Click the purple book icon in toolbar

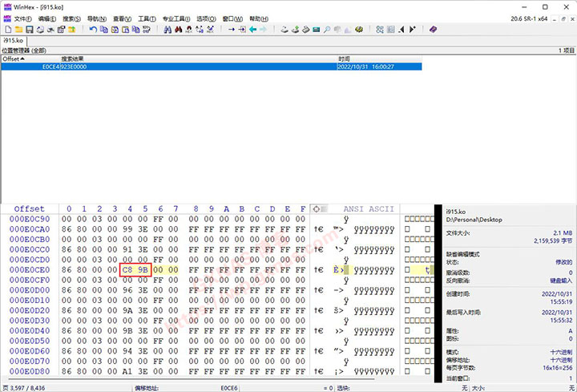tap(433, 30)
